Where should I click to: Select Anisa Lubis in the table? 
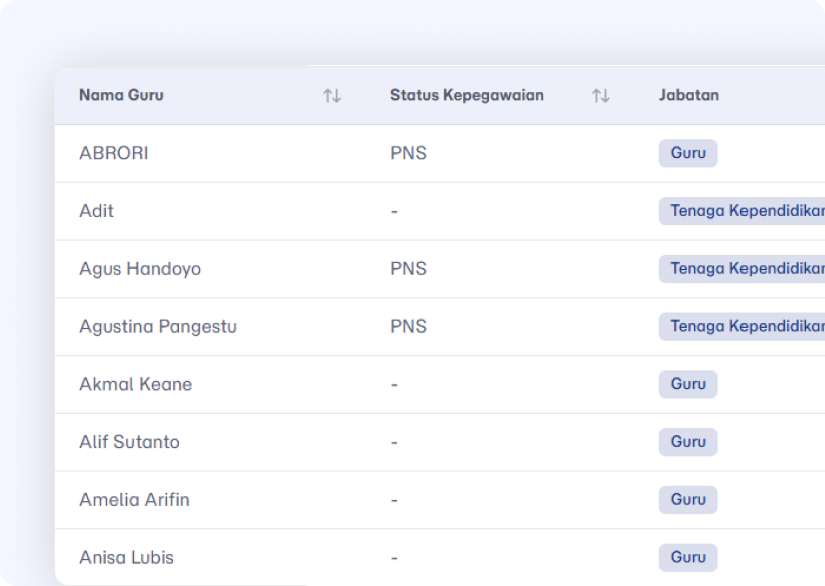pos(126,558)
